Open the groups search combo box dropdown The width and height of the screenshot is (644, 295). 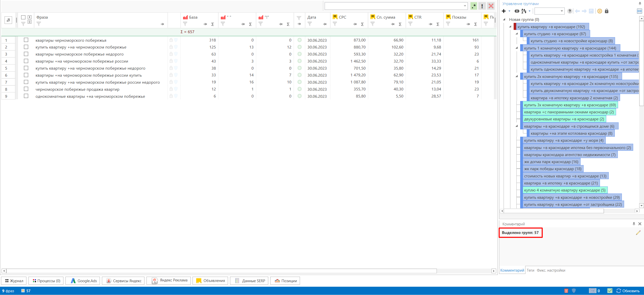[562, 11]
